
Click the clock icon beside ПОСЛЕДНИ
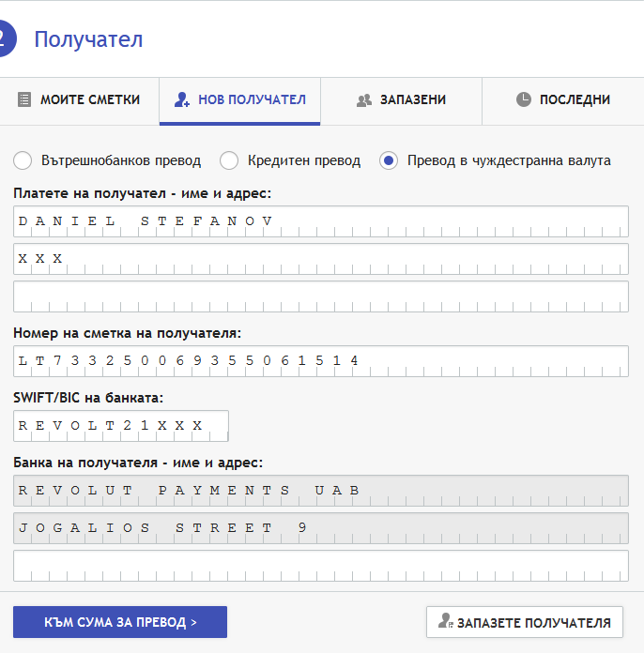click(524, 99)
